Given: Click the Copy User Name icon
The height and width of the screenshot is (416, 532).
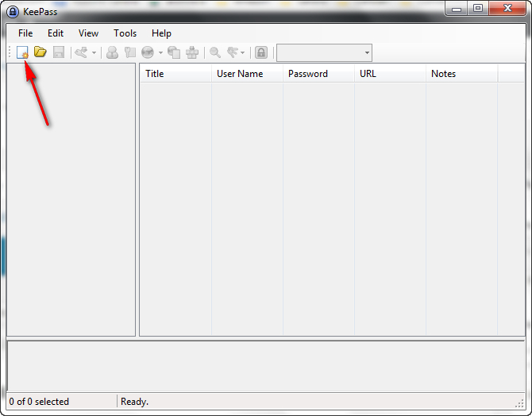Looking at the screenshot, I should 112,52.
